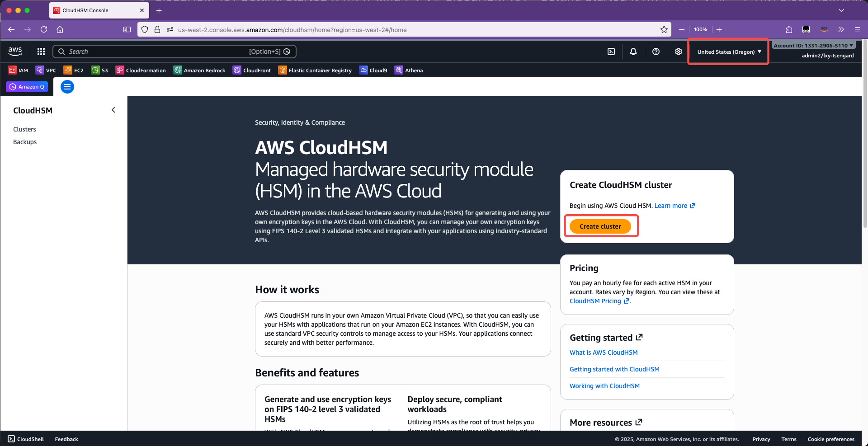
Task: Click the AWS logo home icon
Action: (x=15, y=52)
